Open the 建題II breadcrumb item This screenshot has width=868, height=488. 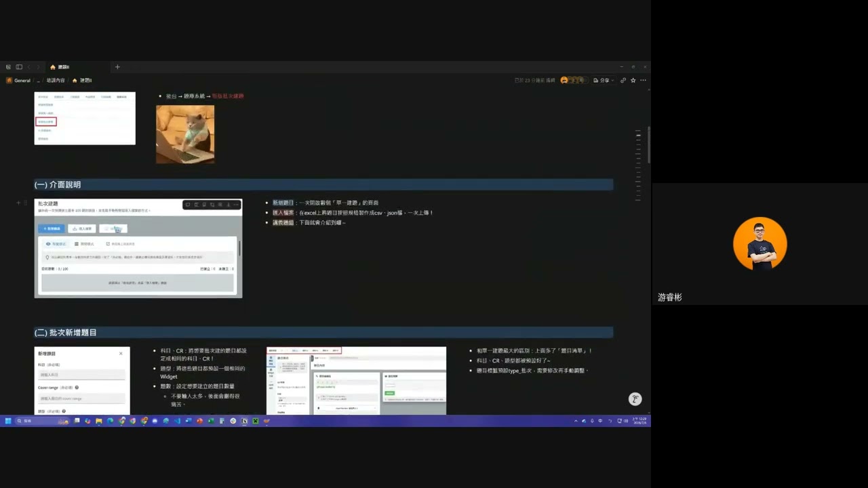tap(83, 81)
